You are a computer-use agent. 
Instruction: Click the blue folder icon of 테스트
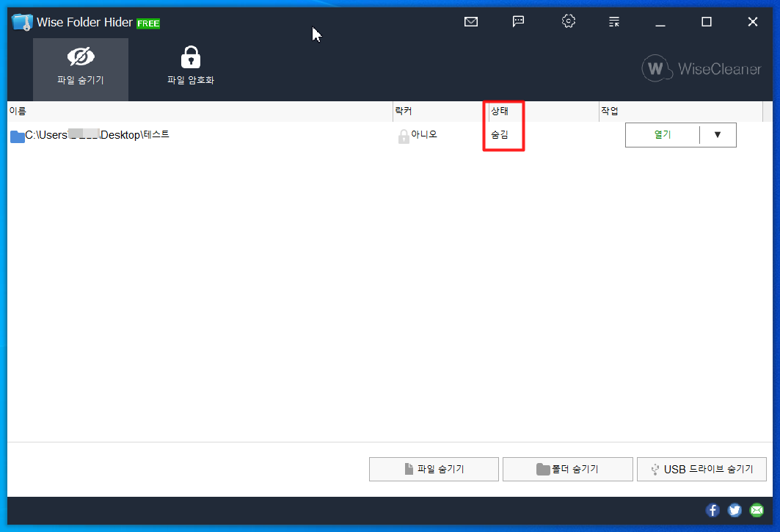click(x=18, y=136)
